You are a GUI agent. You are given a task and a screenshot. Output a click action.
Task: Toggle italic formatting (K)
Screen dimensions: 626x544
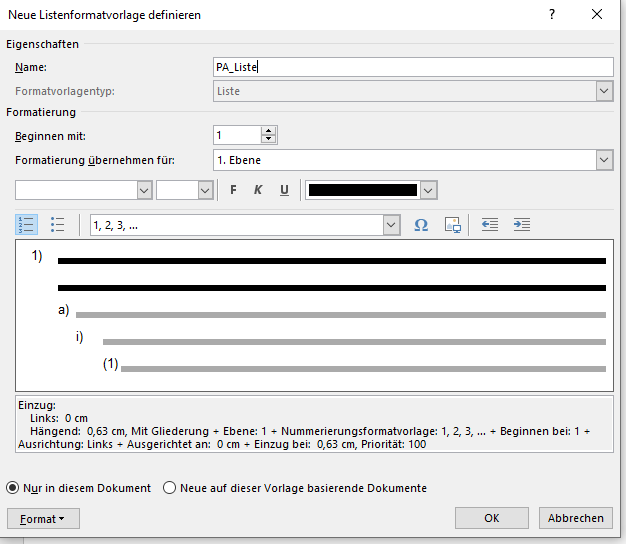point(258,190)
